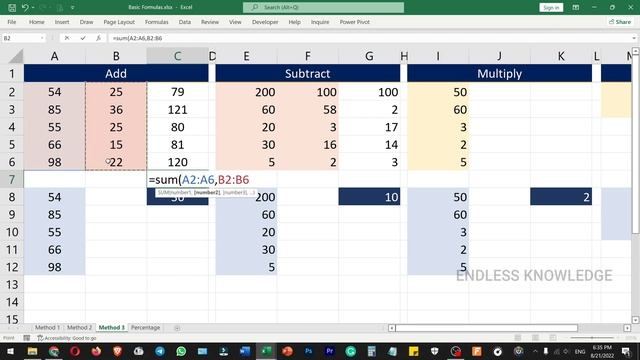Share the workbook
Screen dimensions: 640x360
620,22
